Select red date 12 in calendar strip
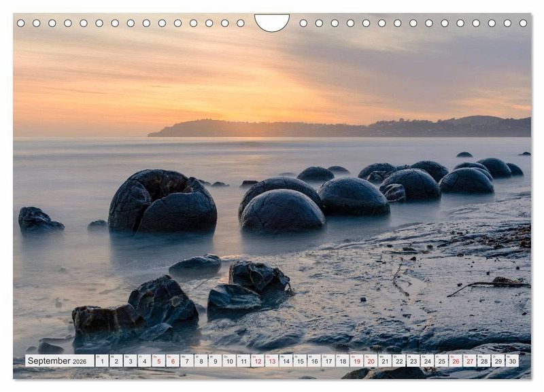544x392 pixels. [258, 361]
